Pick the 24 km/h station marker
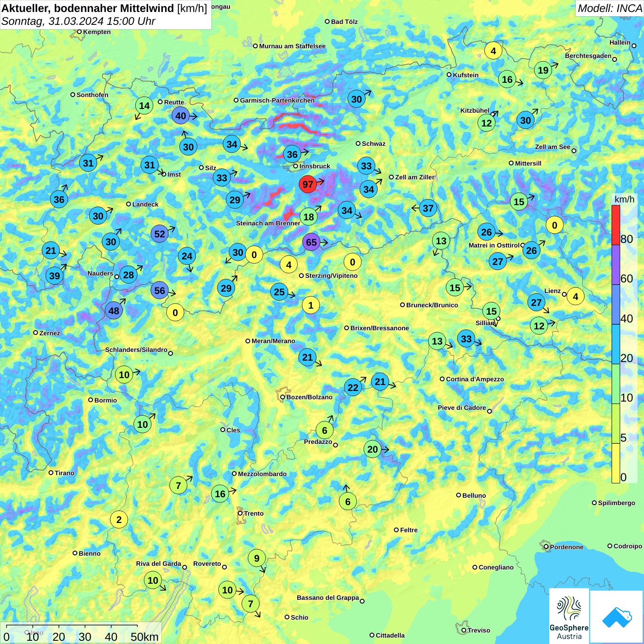The width and height of the screenshot is (644, 644). [x=187, y=256]
